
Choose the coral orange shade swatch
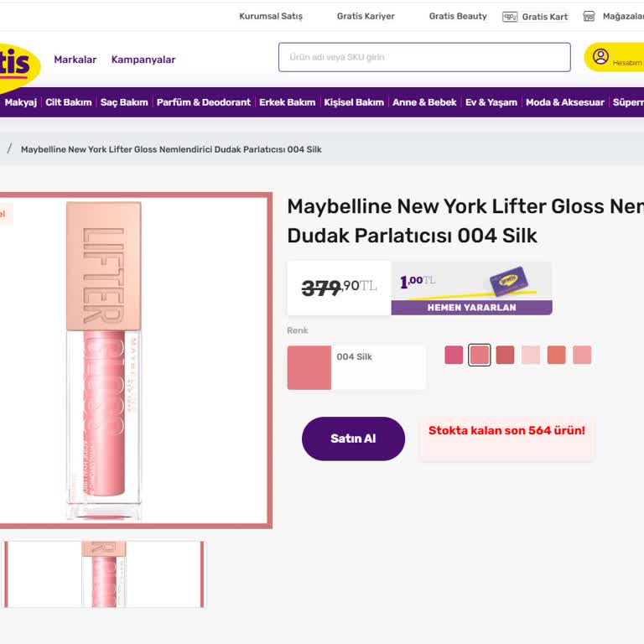pyautogui.click(x=556, y=355)
